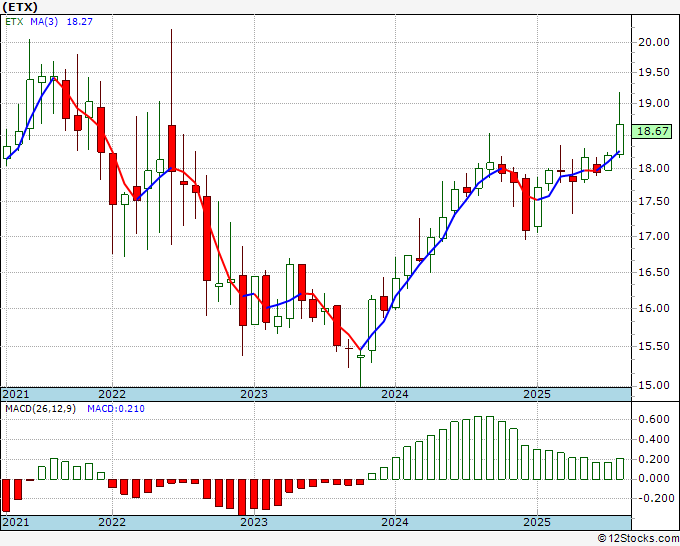Click 2023 on the MACD timeline
This screenshot has height=546, width=680.
(x=254, y=522)
